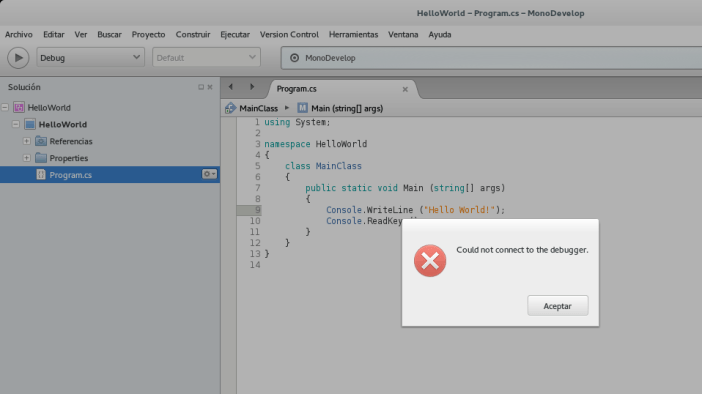Click the 'class MainClass' code line
Viewport: 702px width, 394px height.
(323, 166)
